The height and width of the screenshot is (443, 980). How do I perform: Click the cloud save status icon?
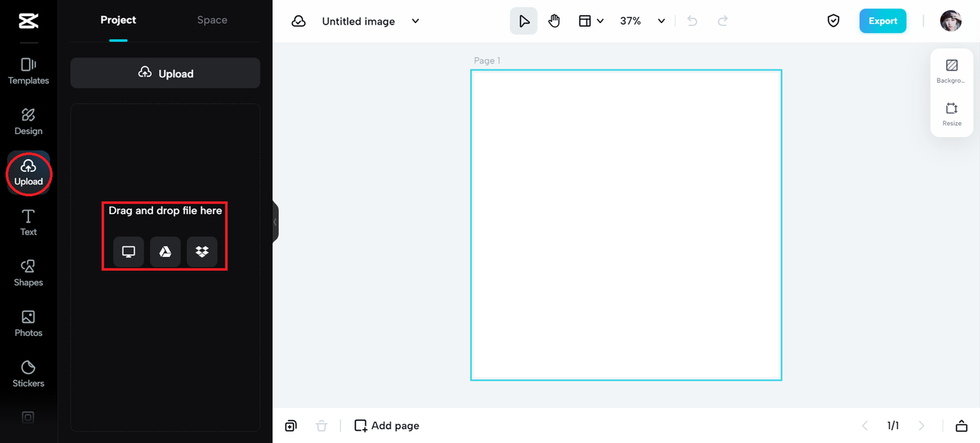(299, 21)
